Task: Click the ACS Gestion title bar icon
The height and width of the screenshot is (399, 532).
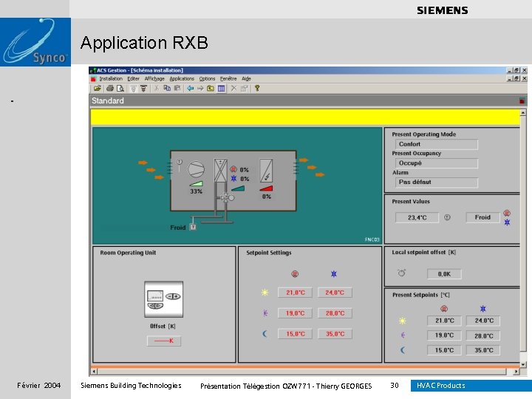Action: coord(93,71)
